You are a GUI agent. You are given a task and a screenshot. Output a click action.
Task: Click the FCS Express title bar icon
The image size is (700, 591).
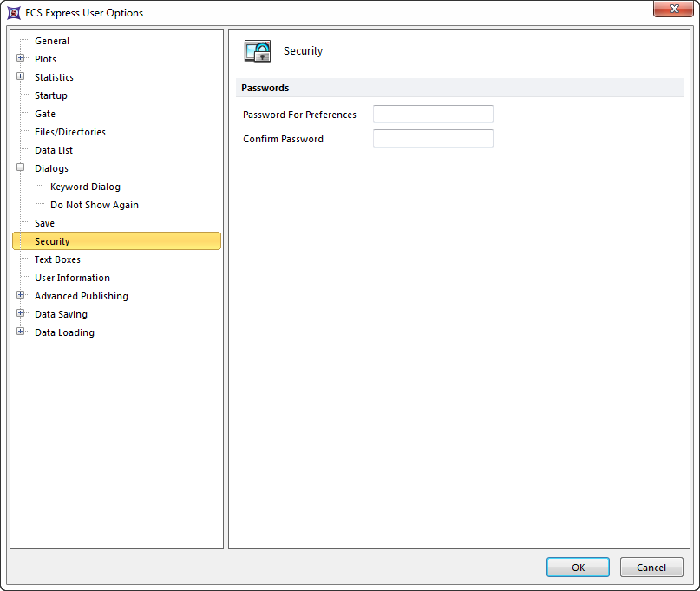pos(14,13)
